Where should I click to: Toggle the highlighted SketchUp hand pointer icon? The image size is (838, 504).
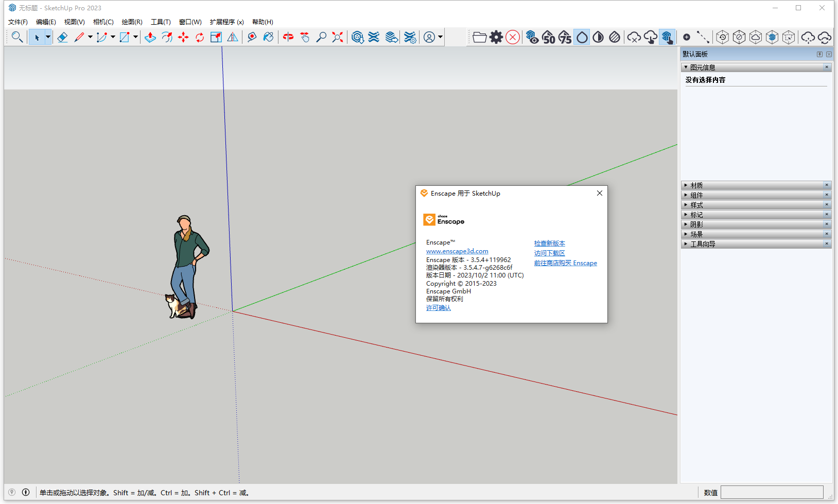[x=667, y=37]
